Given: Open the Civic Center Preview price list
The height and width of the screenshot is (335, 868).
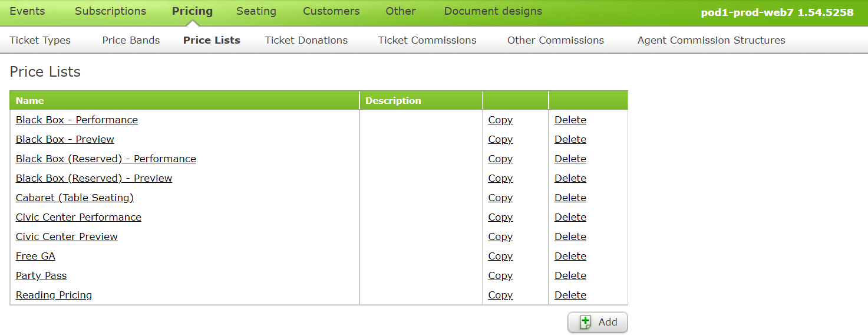Looking at the screenshot, I should point(67,237).
